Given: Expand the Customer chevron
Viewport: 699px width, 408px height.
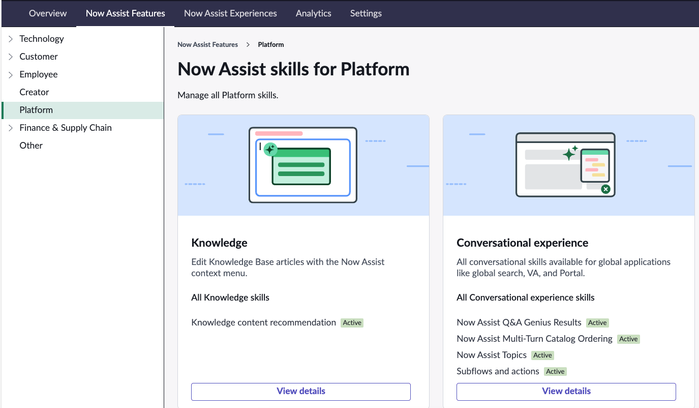Looking at the screenshot, I should click(11, 57).
